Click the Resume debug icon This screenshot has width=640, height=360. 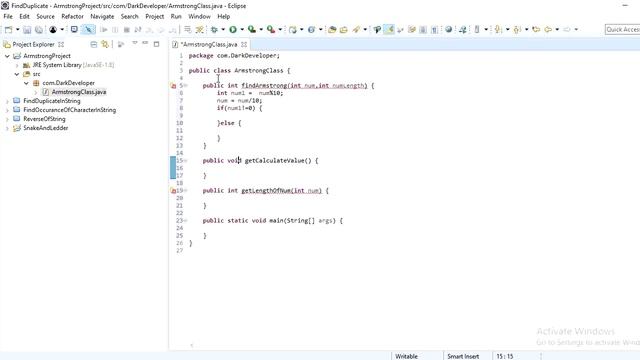[104, 29]
